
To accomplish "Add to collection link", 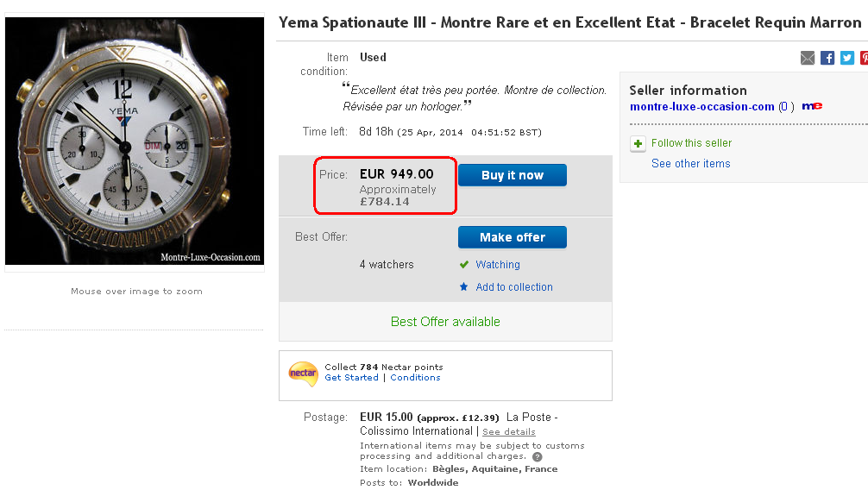I will (x=513, y=287).
